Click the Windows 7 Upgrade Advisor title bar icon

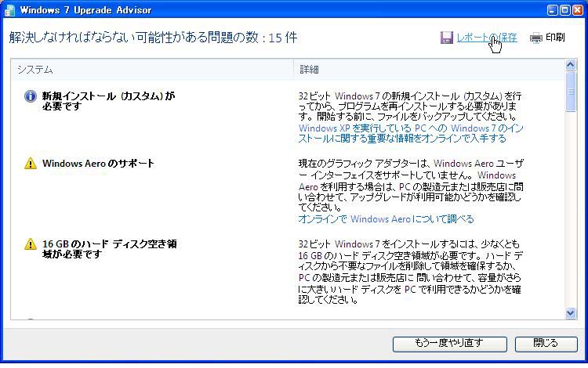pyautogui.click(x=9, y=10)
